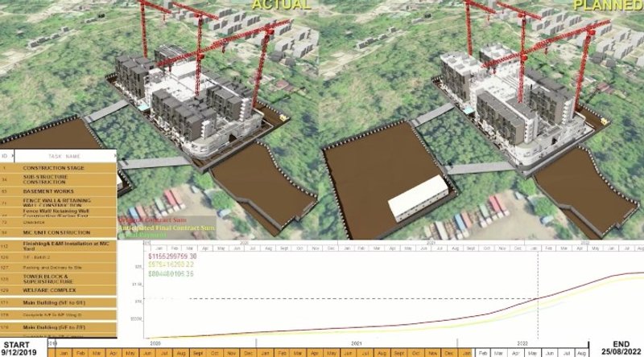Click the arrow beside the ID header
The image size is (644, 357).
13,156
